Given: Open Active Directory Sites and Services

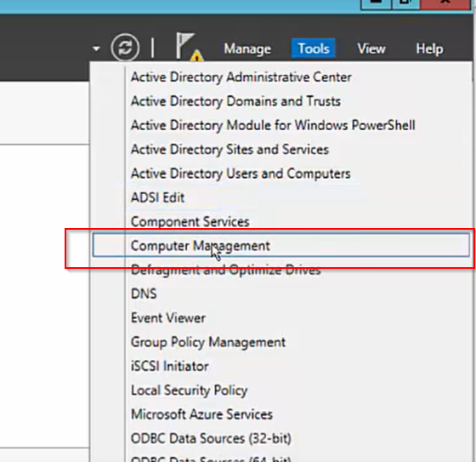Looking at the screenshot, I should tap(229, 150).
